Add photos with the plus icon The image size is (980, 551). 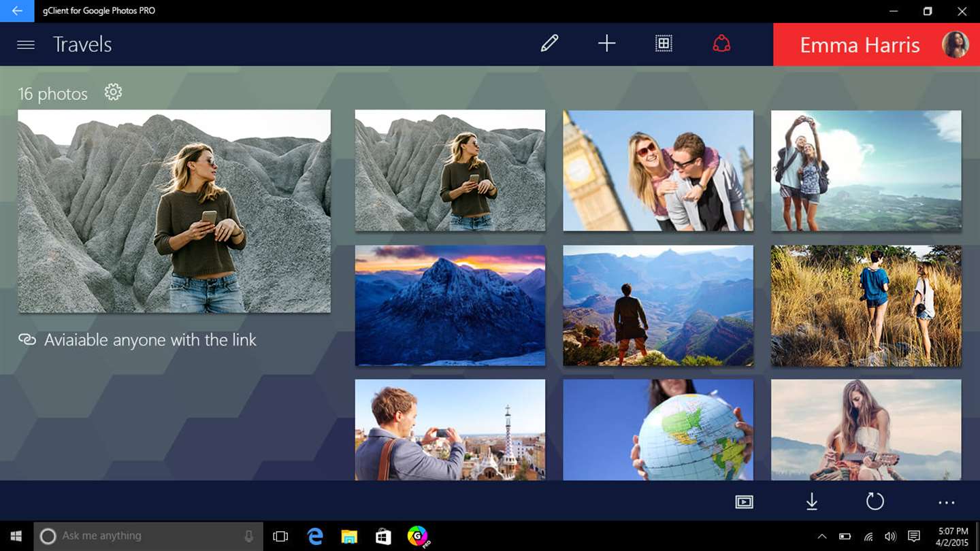point(606,44)
